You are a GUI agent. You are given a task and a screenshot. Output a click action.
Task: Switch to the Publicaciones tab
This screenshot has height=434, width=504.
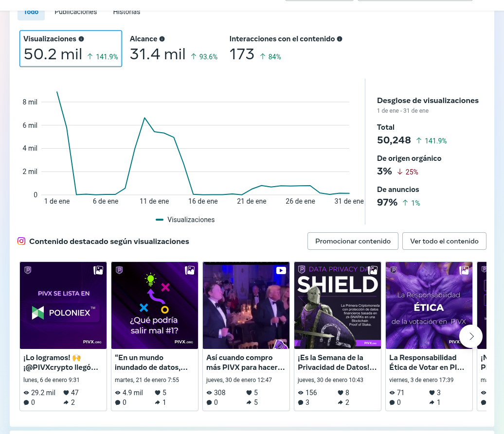[75, 12]
